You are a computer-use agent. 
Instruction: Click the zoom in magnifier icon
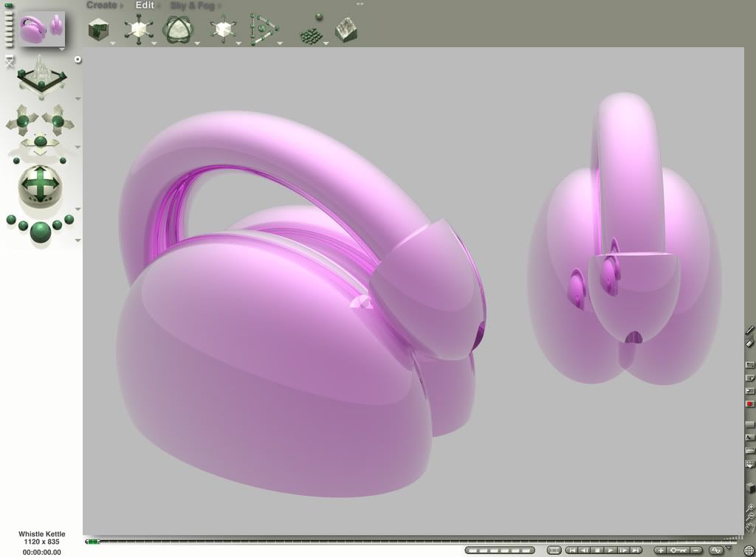point(750,508)
